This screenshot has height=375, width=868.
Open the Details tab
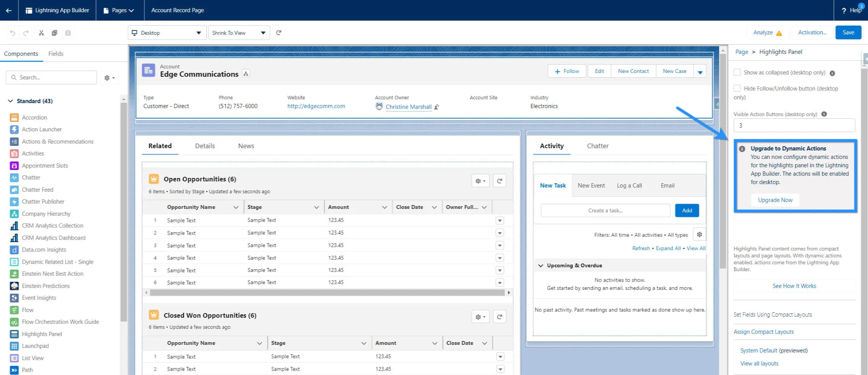point(205,146)
